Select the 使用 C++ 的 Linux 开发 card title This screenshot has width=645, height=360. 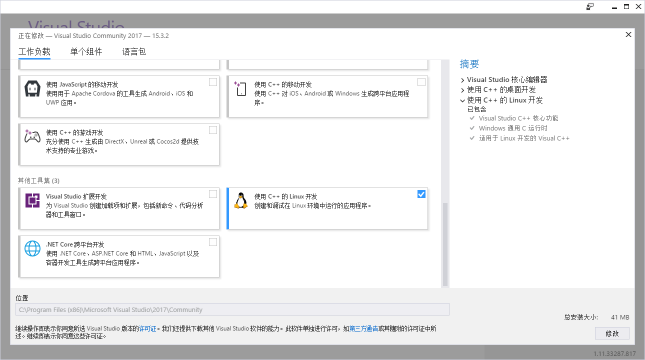pos(285,197)
